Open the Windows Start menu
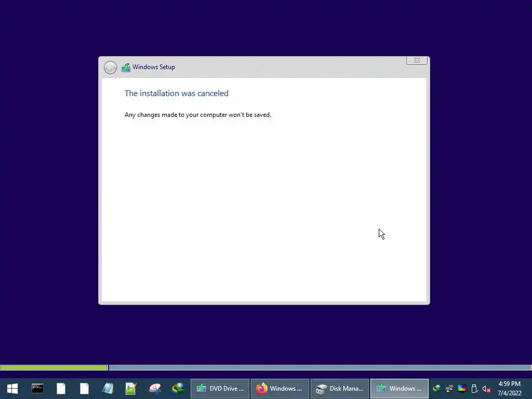 (x=12, y=389)
